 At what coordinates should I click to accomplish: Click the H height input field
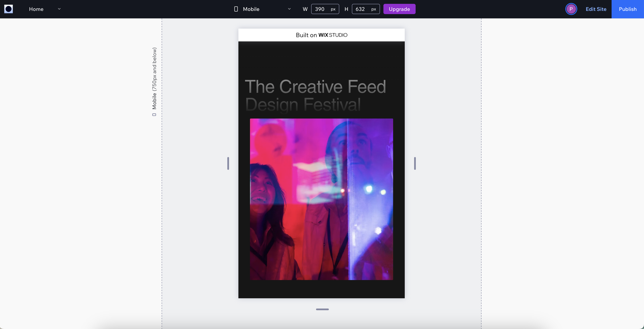coord(360,9)
